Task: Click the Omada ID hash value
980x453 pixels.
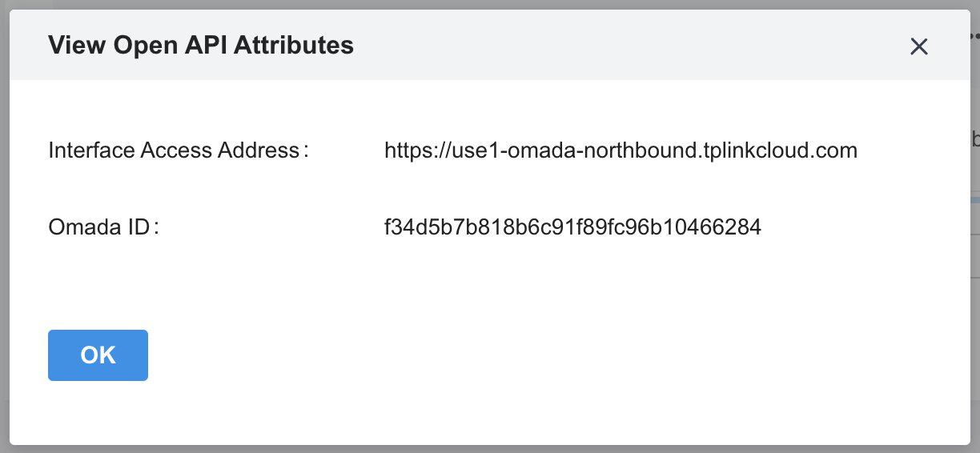Action: point(572,227)
